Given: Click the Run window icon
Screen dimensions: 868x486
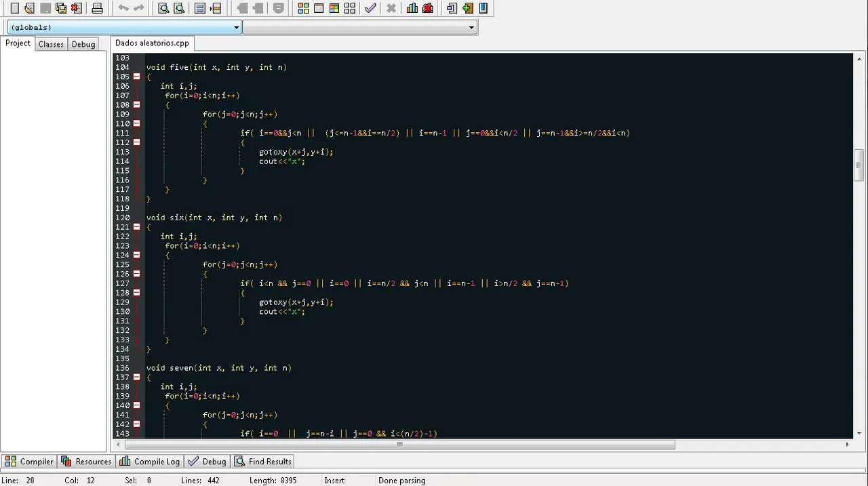Looking at the screenshot, I should pos(319,8).
